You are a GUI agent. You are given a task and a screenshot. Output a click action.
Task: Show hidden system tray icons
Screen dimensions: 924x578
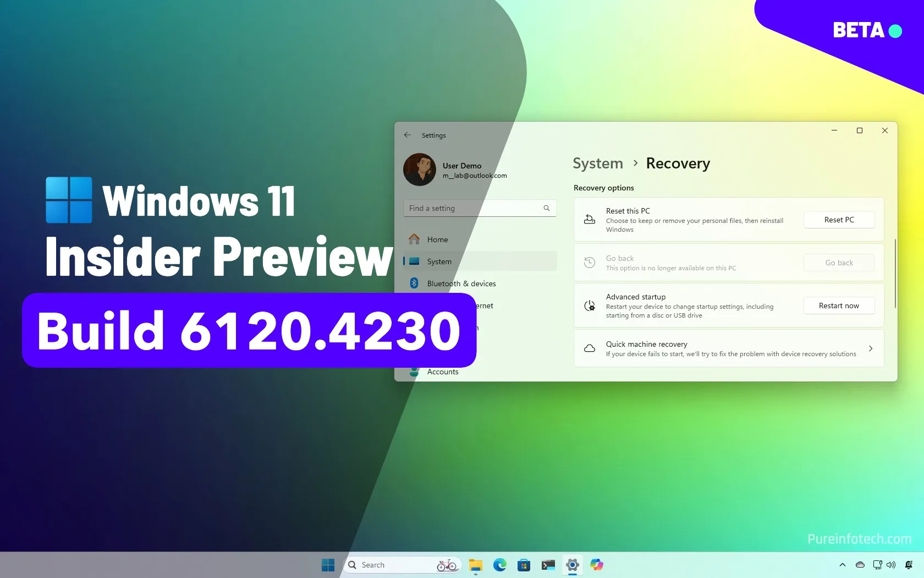click(843, 565)
